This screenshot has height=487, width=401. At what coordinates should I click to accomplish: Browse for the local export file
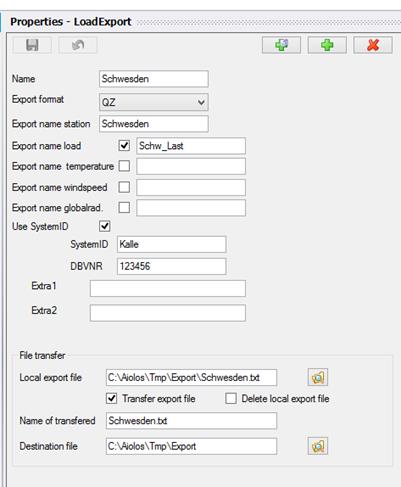point(318,377)
